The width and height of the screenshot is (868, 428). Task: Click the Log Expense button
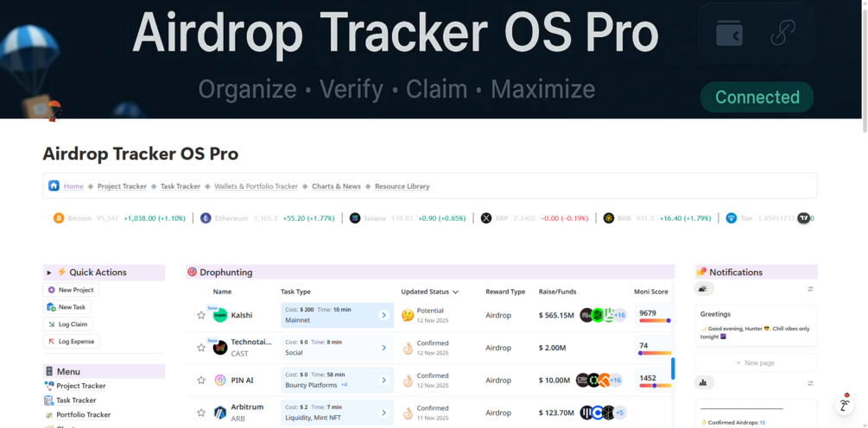(72, 341)
